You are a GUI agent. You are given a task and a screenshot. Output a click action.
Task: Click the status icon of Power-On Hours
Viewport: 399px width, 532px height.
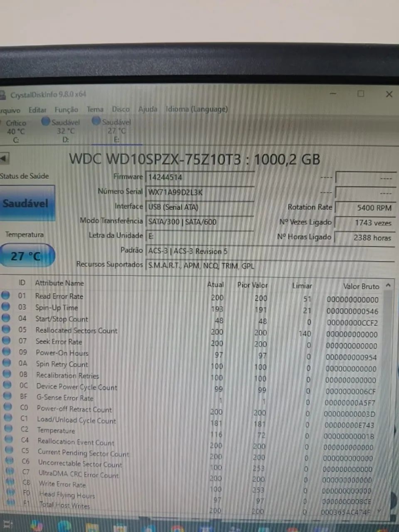(x=7, y=351)
